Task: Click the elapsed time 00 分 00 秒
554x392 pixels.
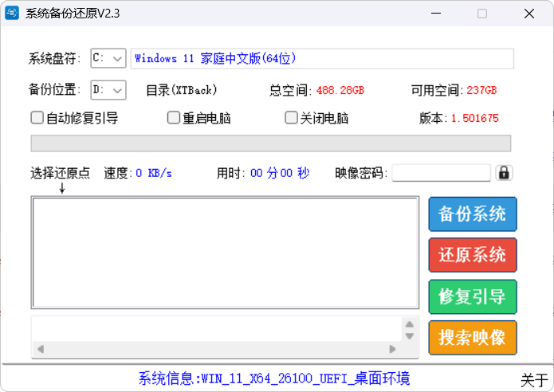Action: pyautogui.click(x=280, y=173)
